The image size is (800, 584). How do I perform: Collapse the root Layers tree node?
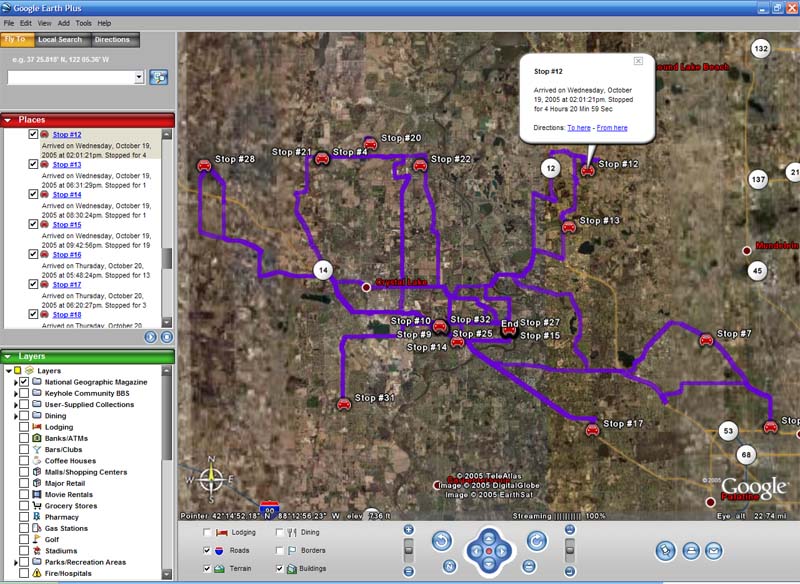point(9,371)
